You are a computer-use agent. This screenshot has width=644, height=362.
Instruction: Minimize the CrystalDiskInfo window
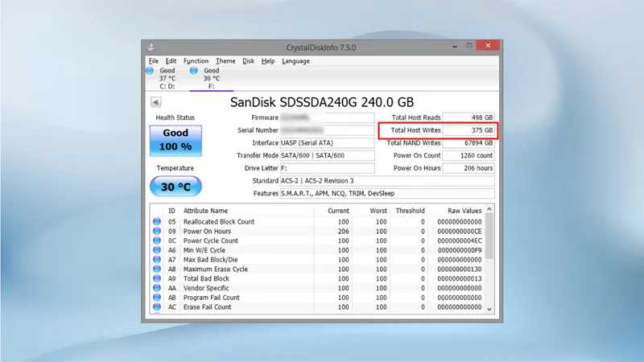[x=455, y=47]
